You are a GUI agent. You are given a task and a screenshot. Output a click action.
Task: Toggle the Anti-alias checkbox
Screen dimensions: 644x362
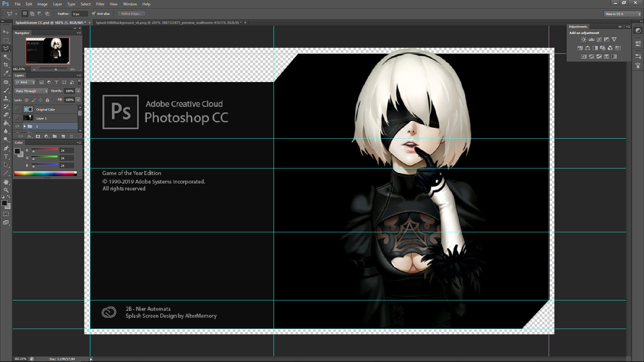click(93, 14)
